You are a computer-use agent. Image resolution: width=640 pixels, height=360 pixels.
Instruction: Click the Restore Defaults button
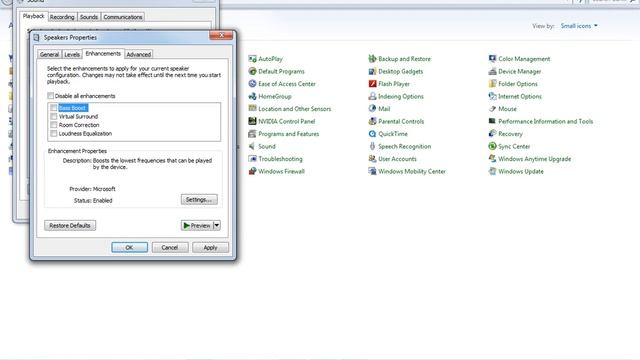coord(70,225)
